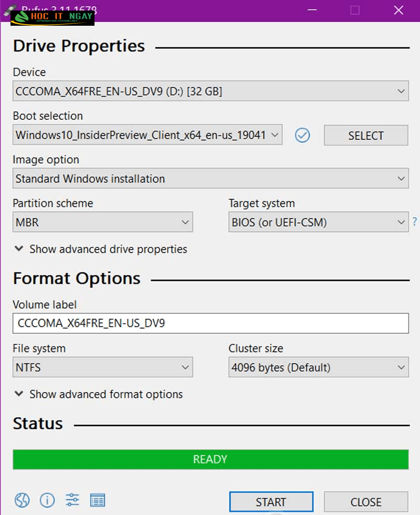Image resolution: width=420 pixels, height=515 pixels.
Task: Click the File system label
Action: 39,348
